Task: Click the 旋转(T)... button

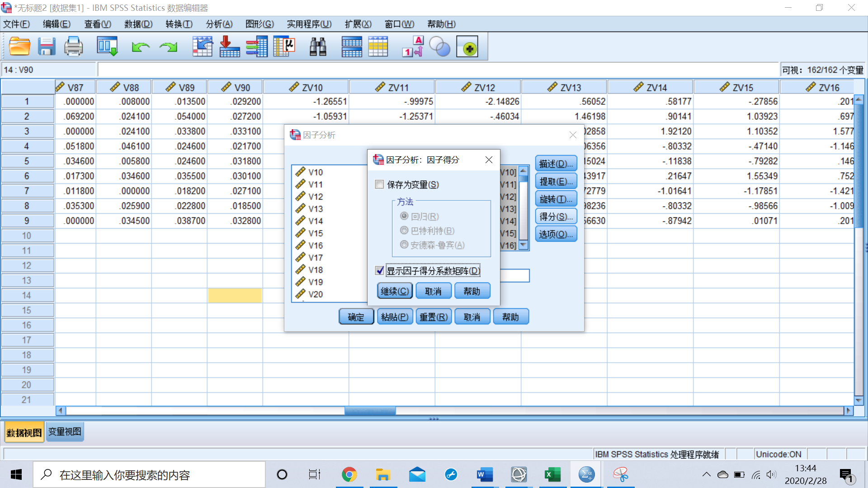Action: tap(556, 199)
